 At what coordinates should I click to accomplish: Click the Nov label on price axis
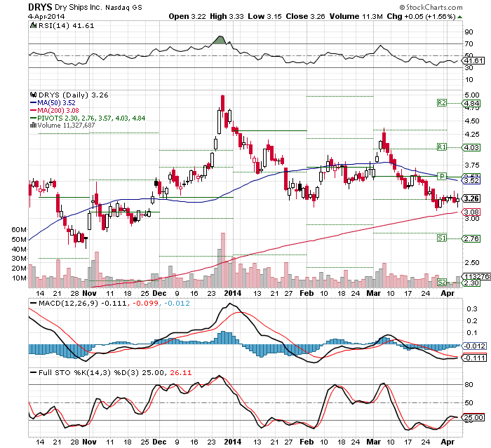89,293
